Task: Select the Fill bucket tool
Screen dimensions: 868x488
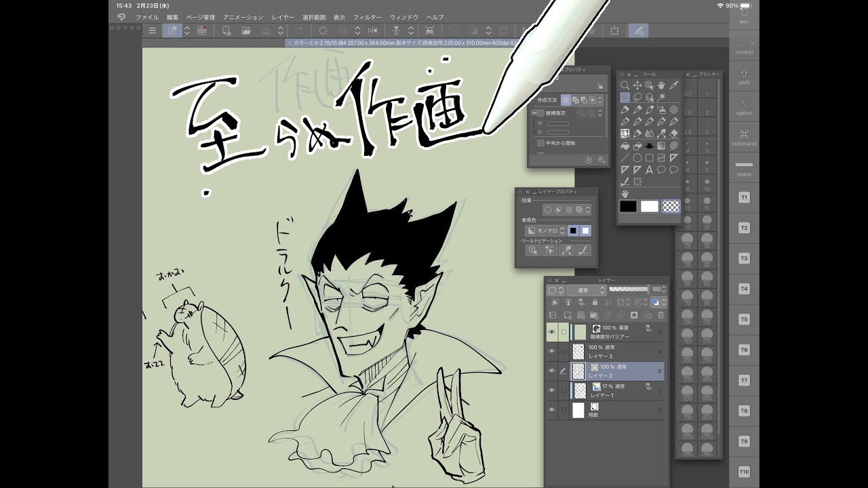Action: (x=625, y=146)
